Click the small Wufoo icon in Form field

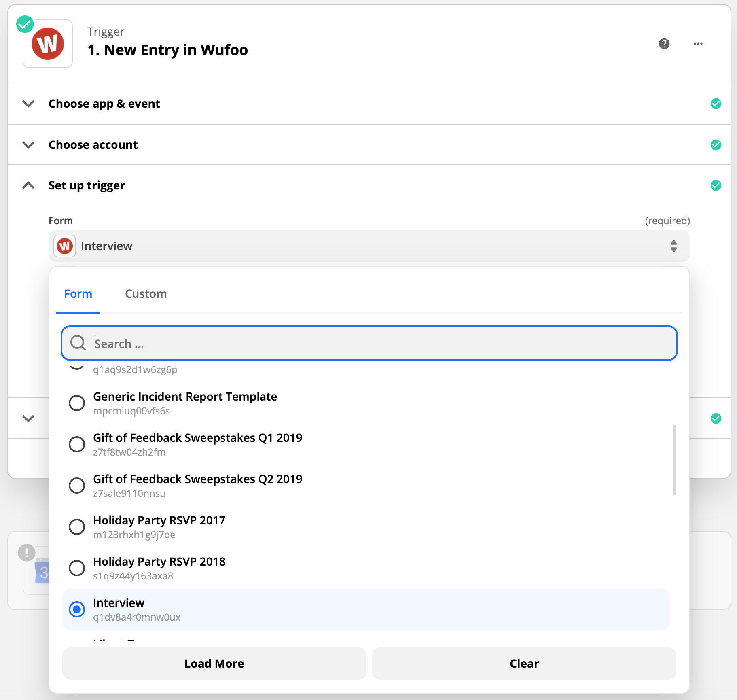pyautogui.click(x=65, y=246)
